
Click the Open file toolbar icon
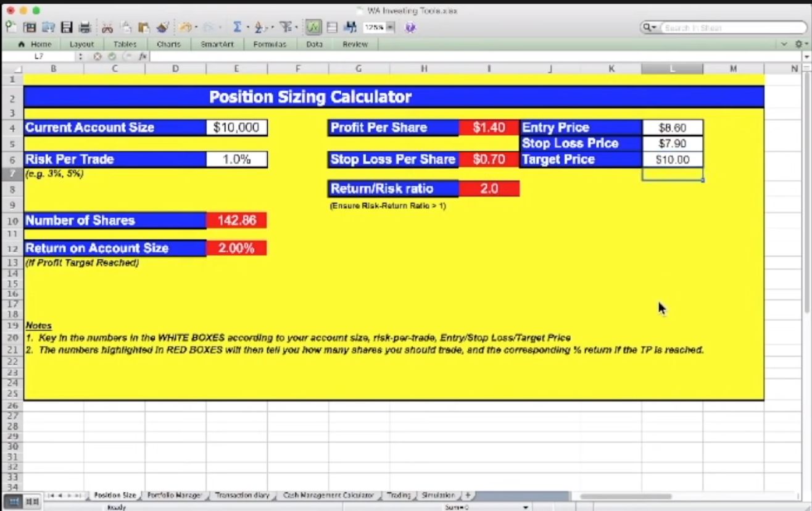point(48,27)
